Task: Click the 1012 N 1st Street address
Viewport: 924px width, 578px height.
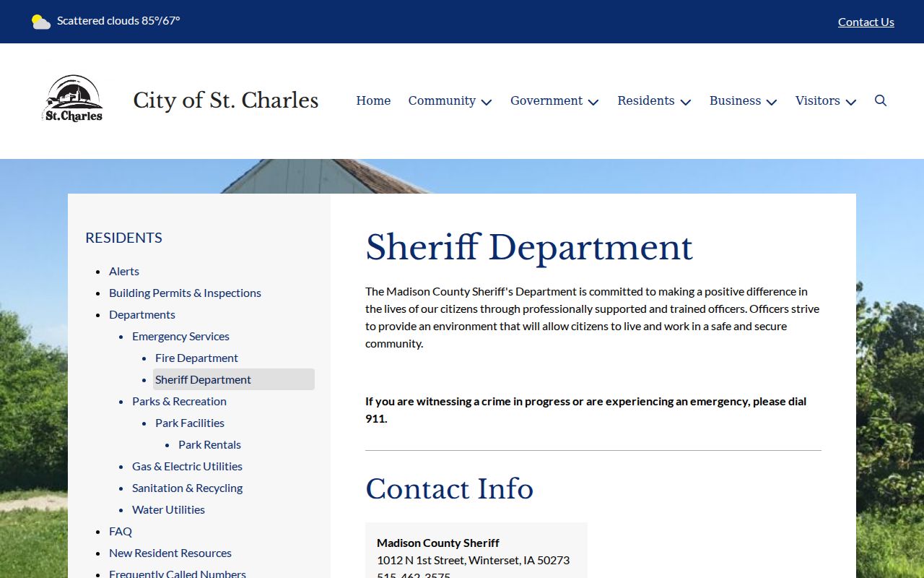Action: coord(473,560)
